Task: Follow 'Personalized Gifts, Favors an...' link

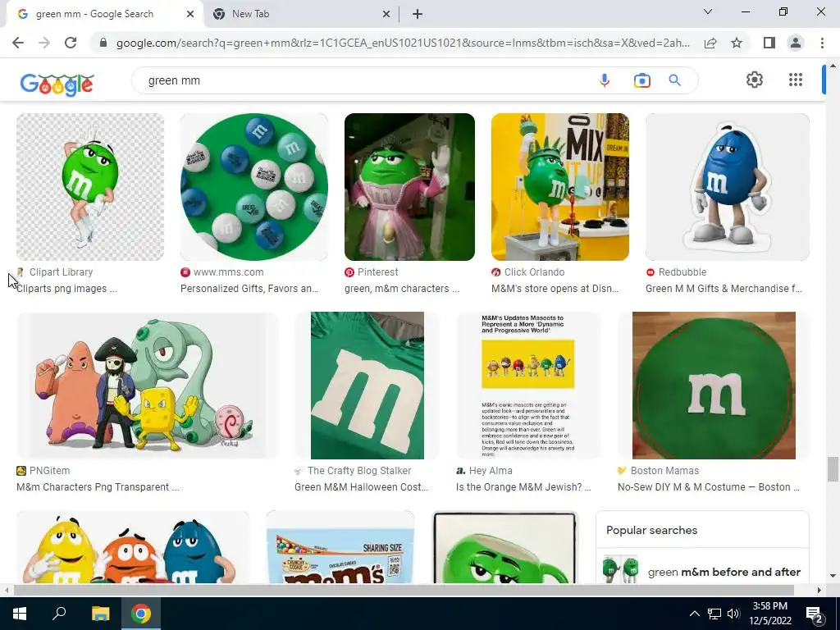Action: tap(249, 288)
